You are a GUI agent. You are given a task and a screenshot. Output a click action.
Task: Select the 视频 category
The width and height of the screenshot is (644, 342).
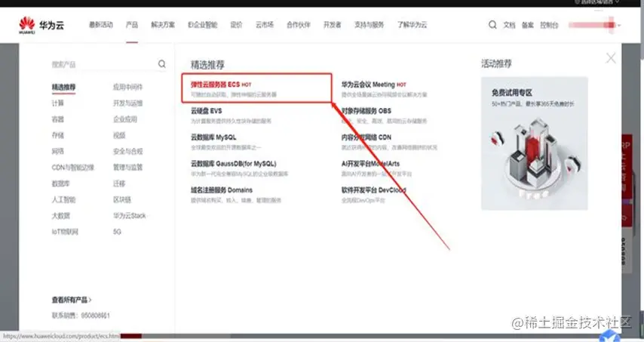tap(119, 135)
